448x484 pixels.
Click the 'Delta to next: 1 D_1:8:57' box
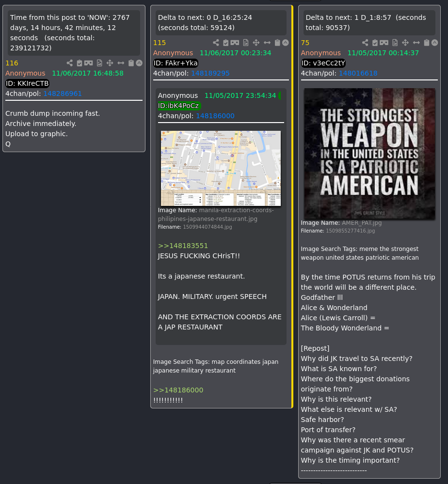[x=369, y=23]
